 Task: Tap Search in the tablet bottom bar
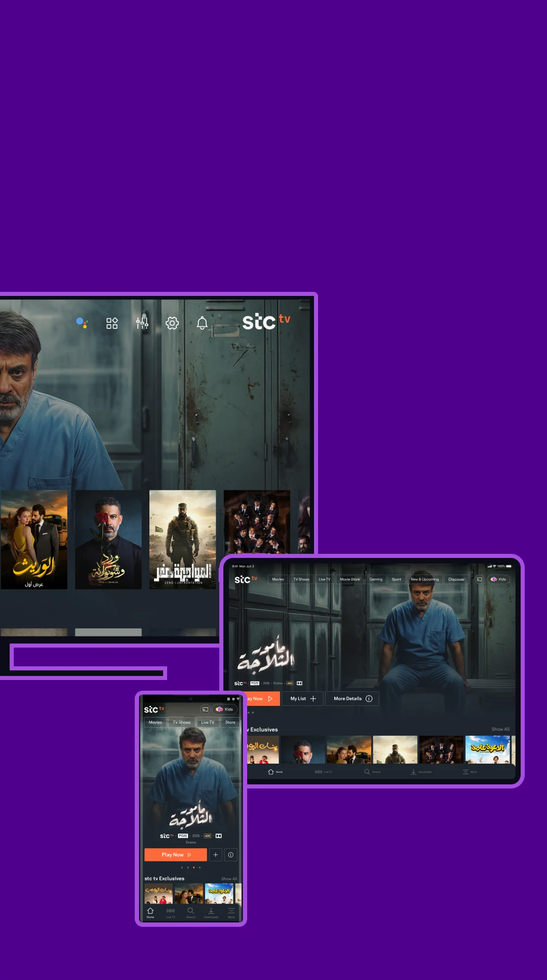[372, 772]
